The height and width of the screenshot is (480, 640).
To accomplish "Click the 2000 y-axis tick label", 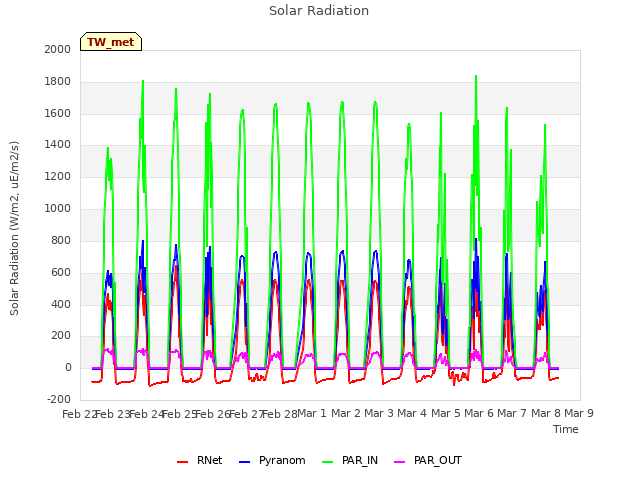I will (58, 49).
